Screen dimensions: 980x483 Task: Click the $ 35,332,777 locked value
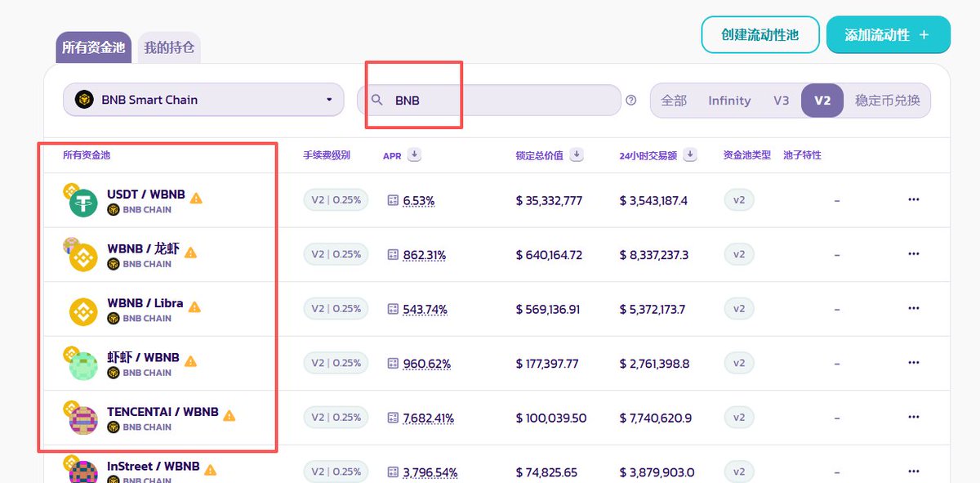point(549,200)
